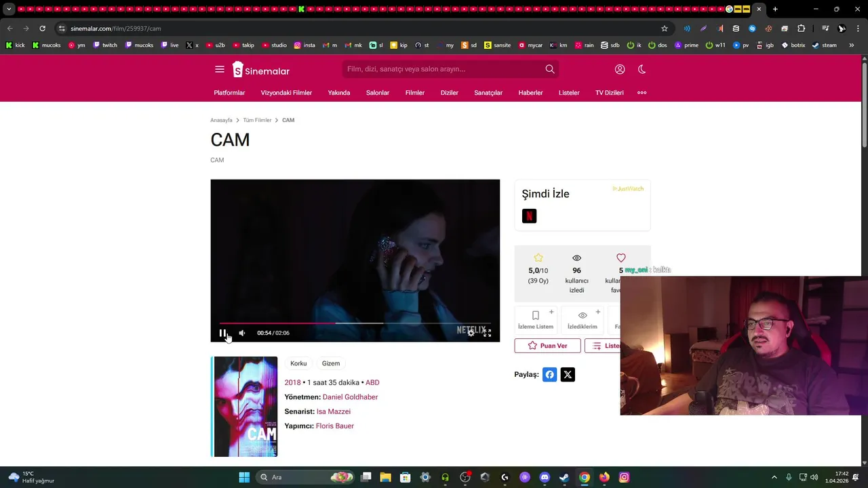Click the rating star icon
The height and width of the screenshot is (488, 868).
pyautogui.click(x=538, y=258)
